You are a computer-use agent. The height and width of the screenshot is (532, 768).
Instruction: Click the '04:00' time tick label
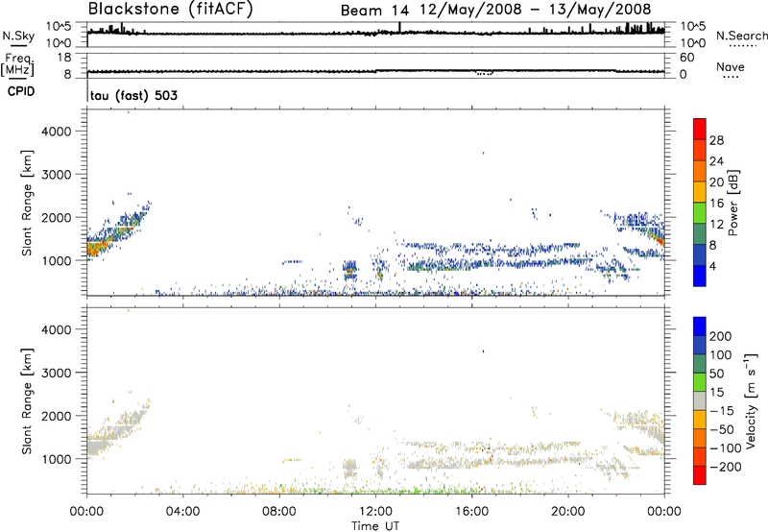click(x=183, y=512)
